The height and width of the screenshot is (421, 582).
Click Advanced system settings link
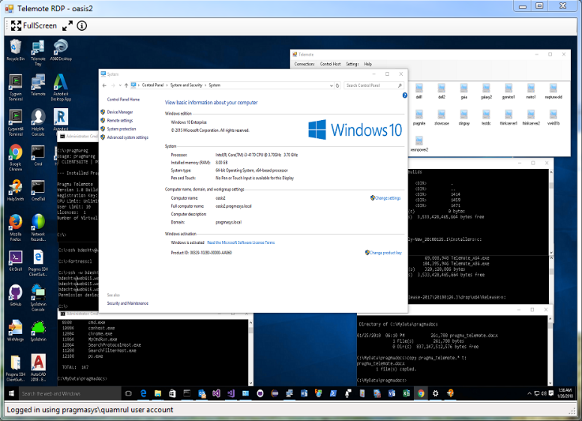pos(127,137)
